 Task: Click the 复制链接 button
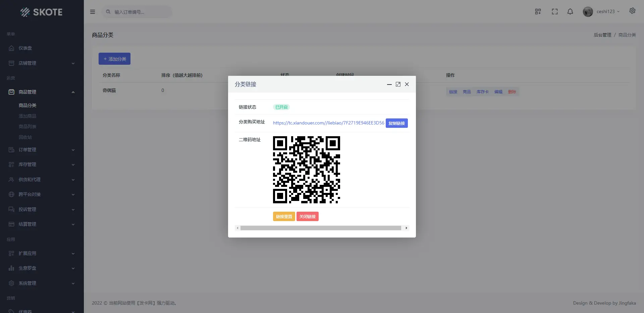tap(396, 123)
